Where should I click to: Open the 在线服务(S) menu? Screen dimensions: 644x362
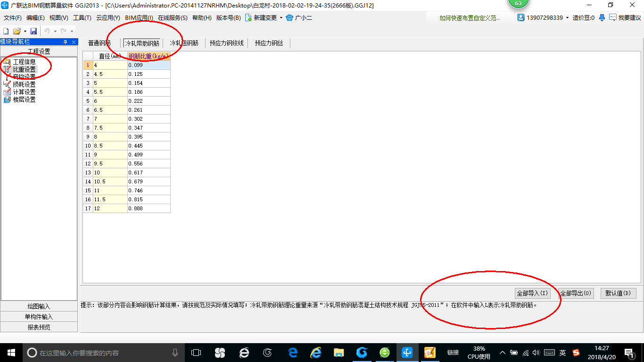pos(173,18)
